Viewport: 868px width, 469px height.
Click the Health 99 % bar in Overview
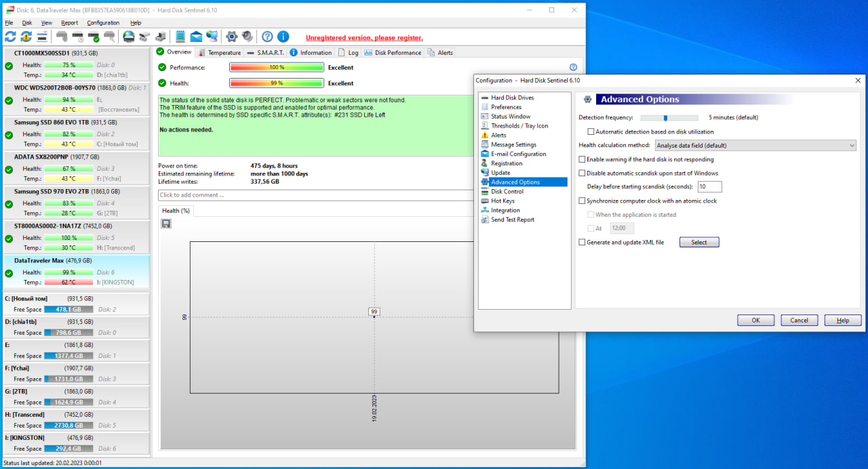(277, 83)
